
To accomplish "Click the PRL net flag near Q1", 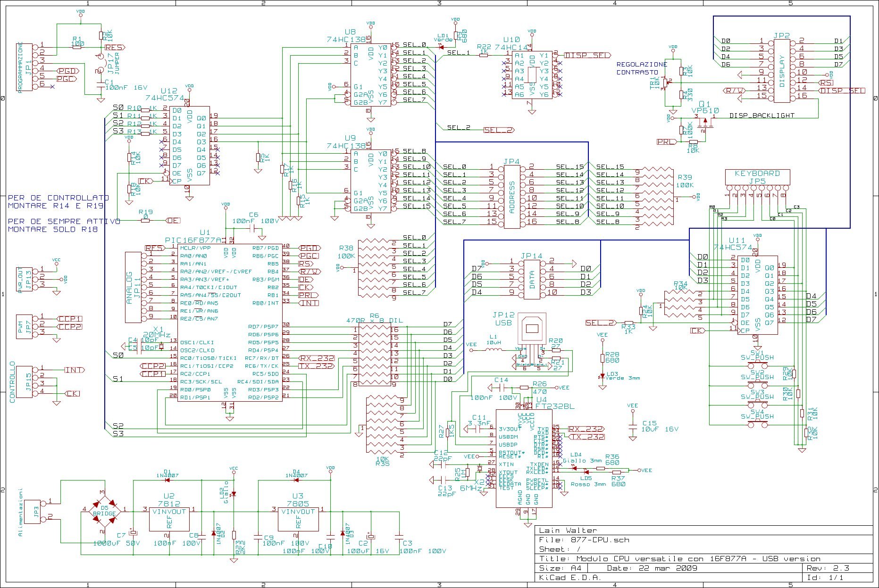I will pyautogui.click(x=666, y=141).
